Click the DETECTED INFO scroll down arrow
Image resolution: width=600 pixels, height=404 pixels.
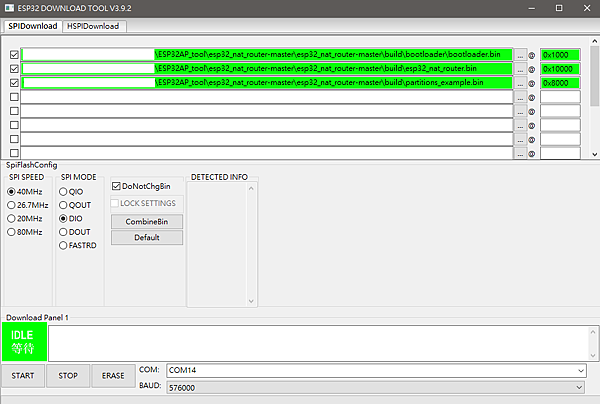(251, 301)
